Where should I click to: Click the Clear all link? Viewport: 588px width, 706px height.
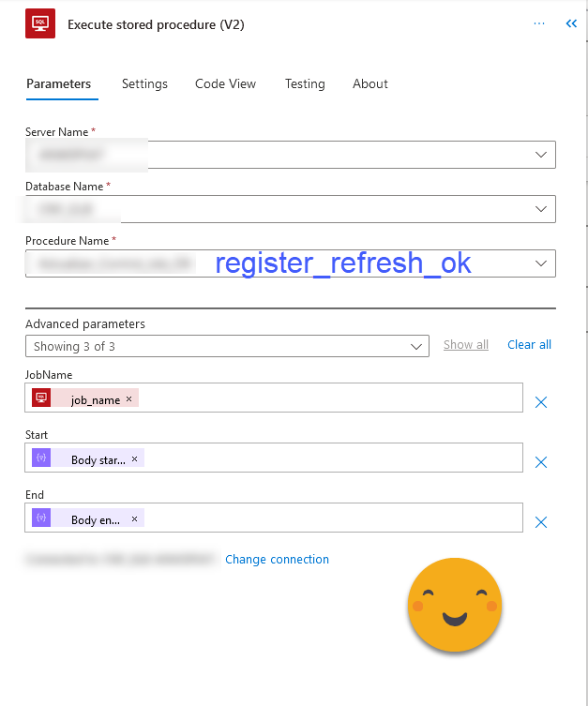pos(529,344)
